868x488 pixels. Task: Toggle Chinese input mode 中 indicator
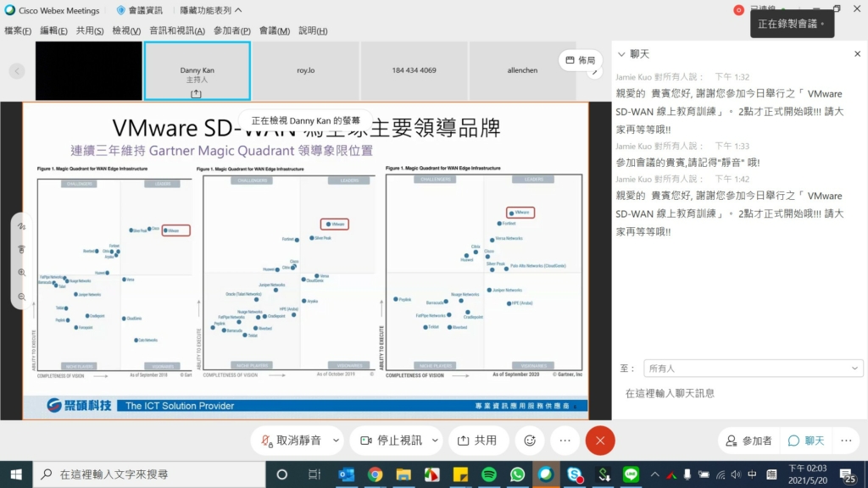(753, 474)
